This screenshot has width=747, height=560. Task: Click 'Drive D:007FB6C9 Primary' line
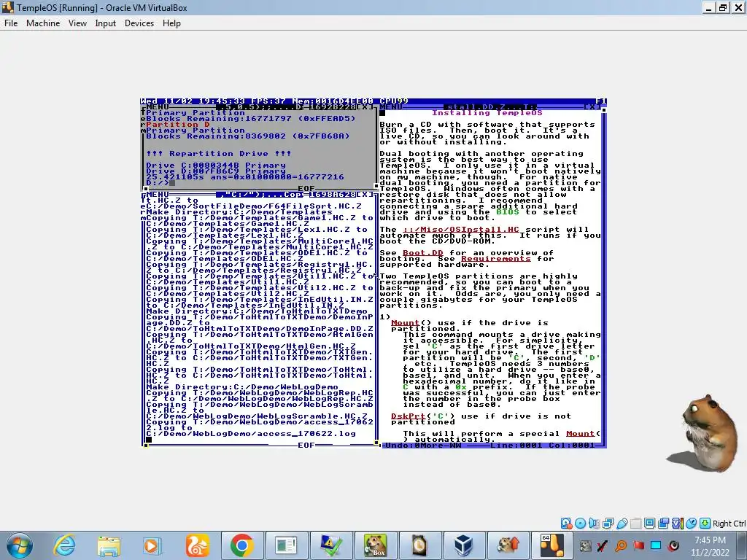click(216, 171)
